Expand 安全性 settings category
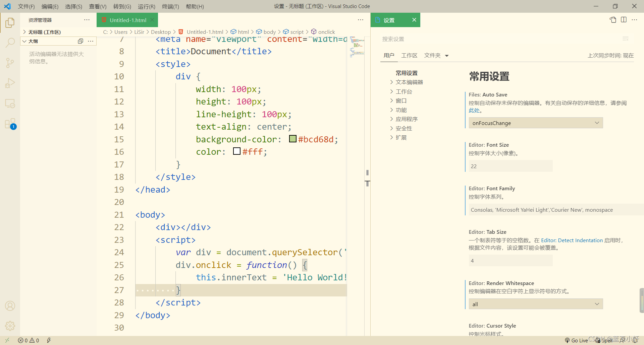 404,128
